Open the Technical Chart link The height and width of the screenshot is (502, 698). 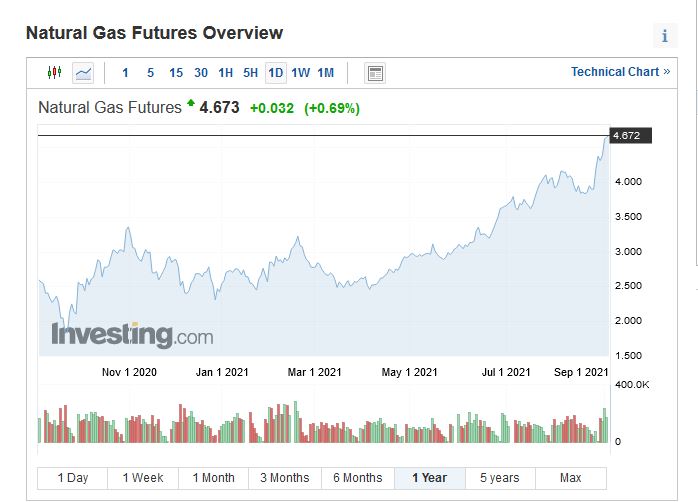coord(620,72)
